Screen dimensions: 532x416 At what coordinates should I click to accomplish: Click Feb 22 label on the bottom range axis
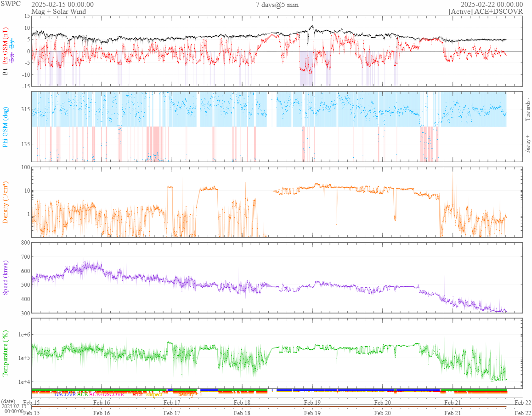(523, 413)
